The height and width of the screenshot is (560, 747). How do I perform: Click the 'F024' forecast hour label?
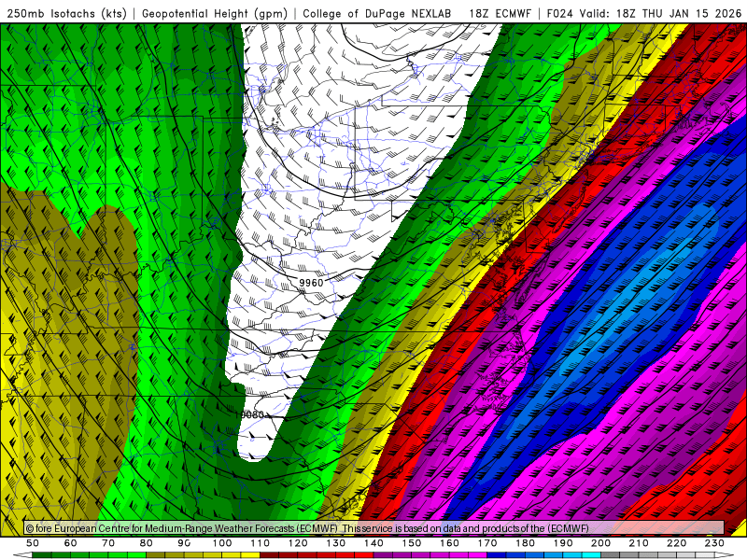(559, 13)
